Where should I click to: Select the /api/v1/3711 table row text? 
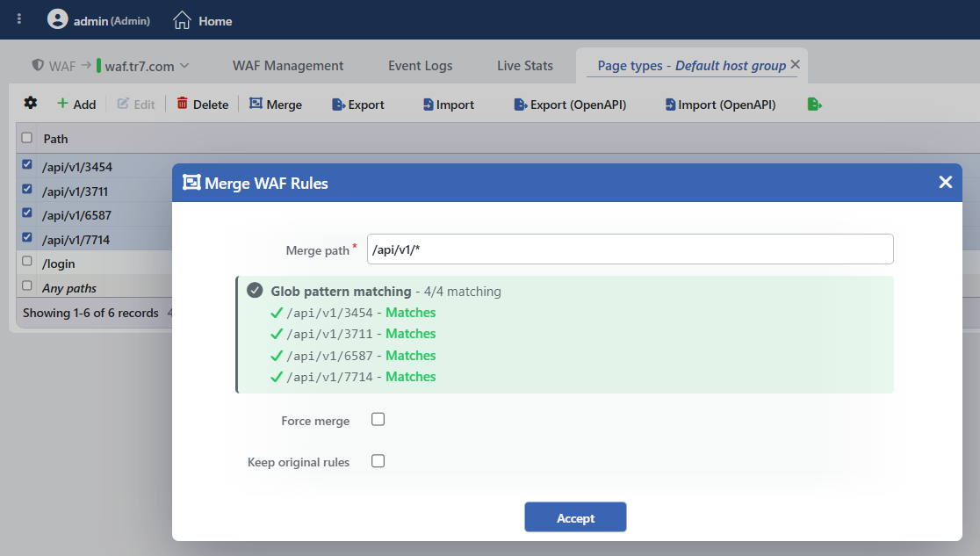(x=75, y=191)
